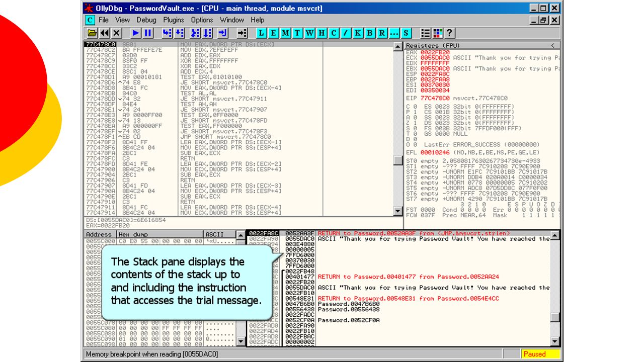
Task: Click the Execute till return icon
Action: (x=223, y=33)
